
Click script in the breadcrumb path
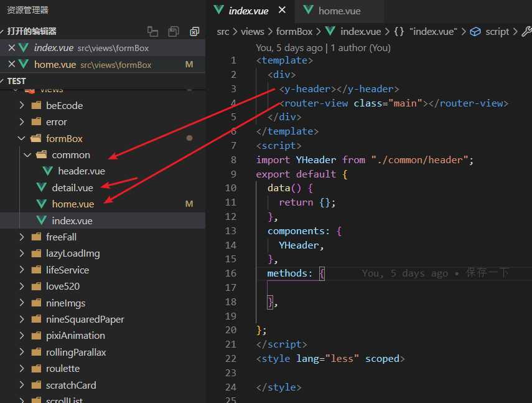(x=497, y=32)
